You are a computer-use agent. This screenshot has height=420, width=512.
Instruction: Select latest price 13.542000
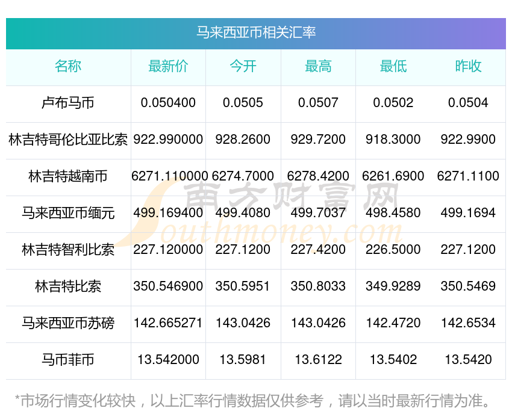[168, 360]
